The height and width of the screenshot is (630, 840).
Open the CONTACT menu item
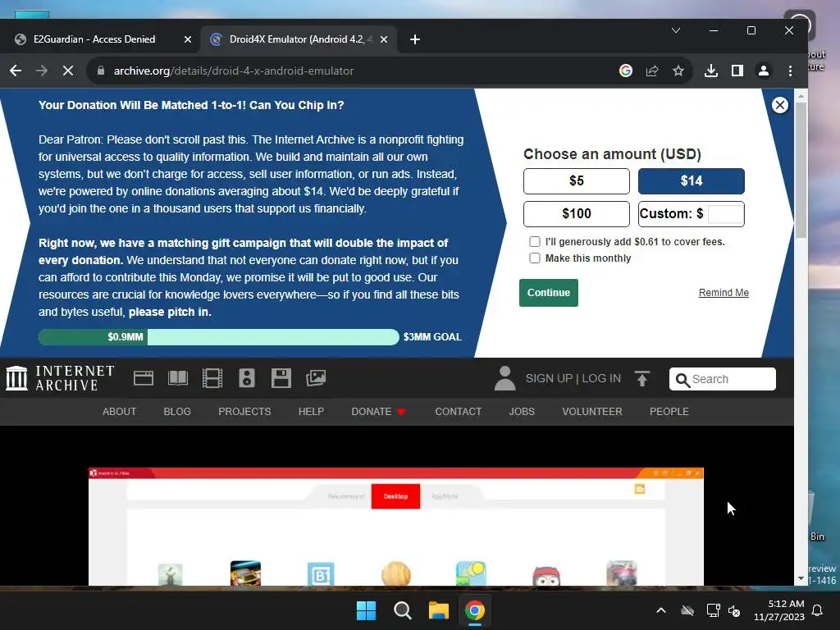[x=458, y=412]
